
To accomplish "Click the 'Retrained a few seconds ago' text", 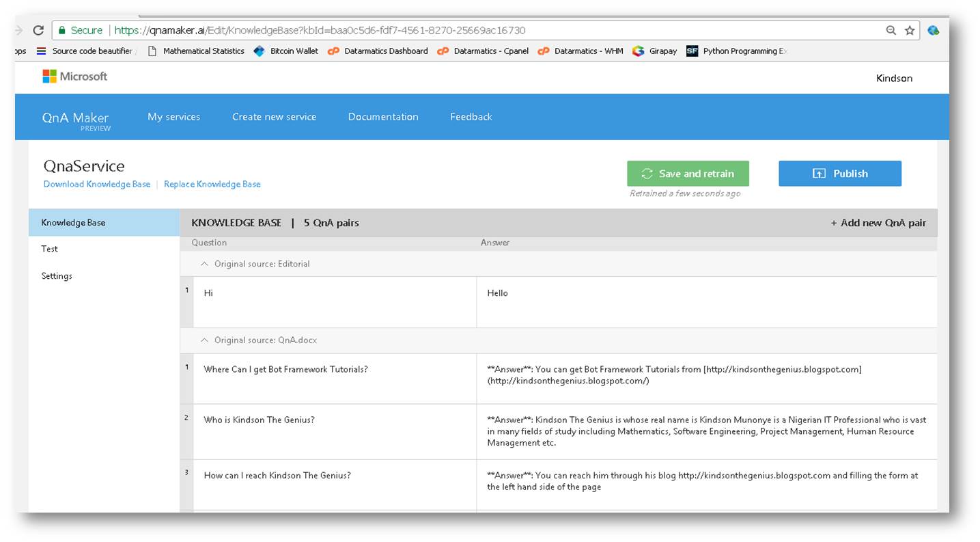I will tap(685, 193).
